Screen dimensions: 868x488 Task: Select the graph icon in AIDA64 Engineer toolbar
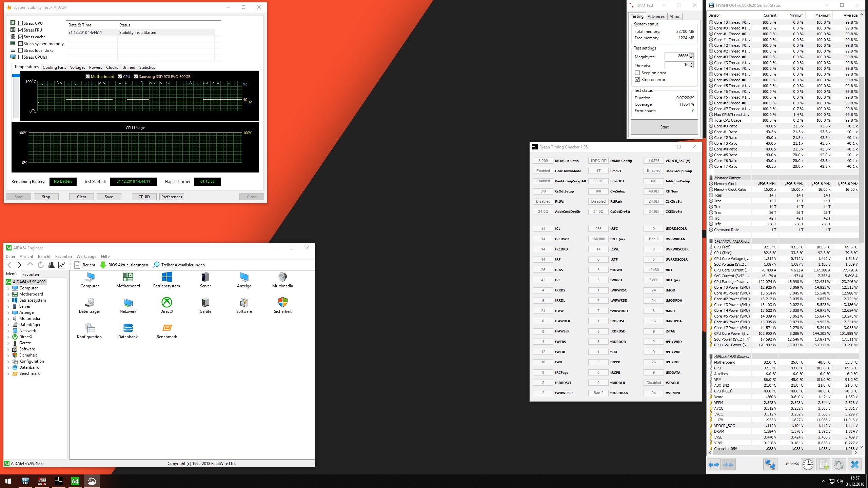(62, 265)
